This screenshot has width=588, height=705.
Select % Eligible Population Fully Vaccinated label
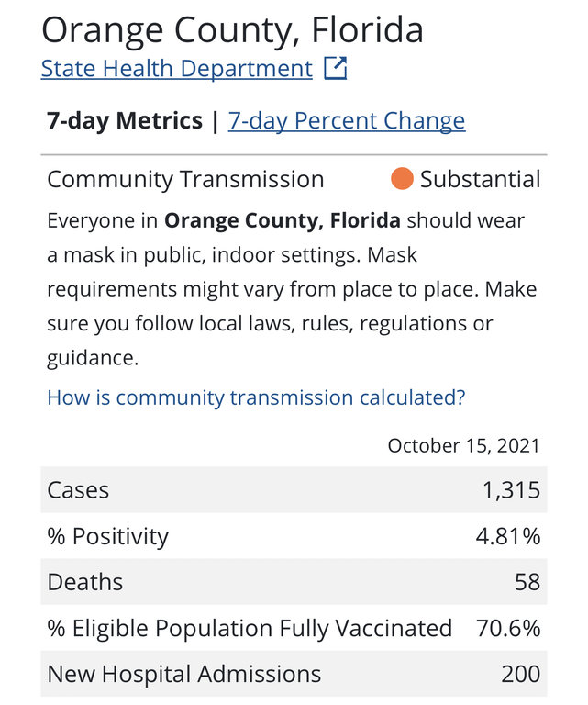click(250, 628)
